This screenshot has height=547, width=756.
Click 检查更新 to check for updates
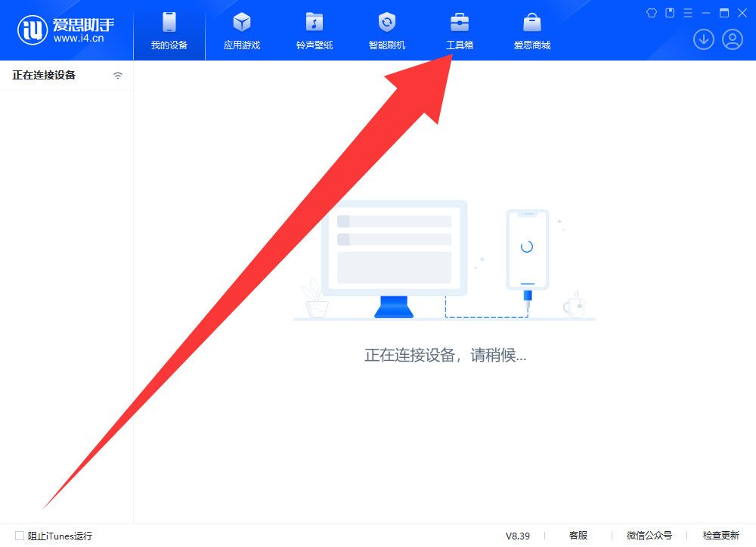[720, 536]
